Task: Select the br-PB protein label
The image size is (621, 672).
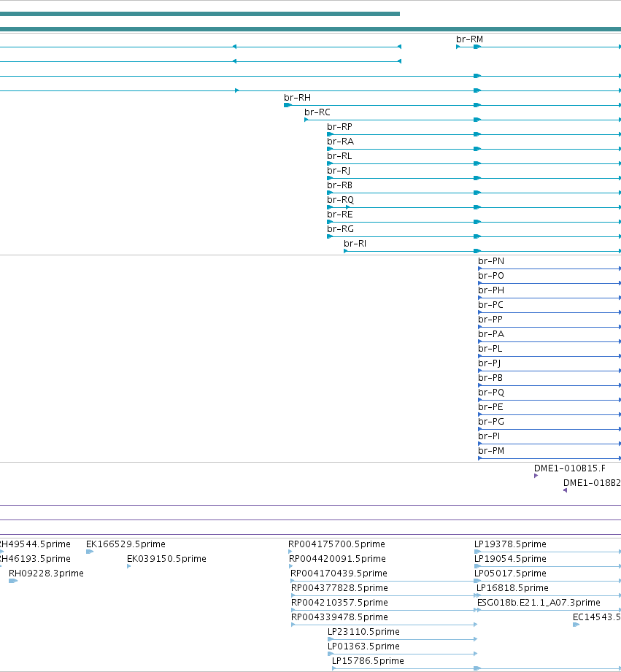Action: tap(490, 377)
